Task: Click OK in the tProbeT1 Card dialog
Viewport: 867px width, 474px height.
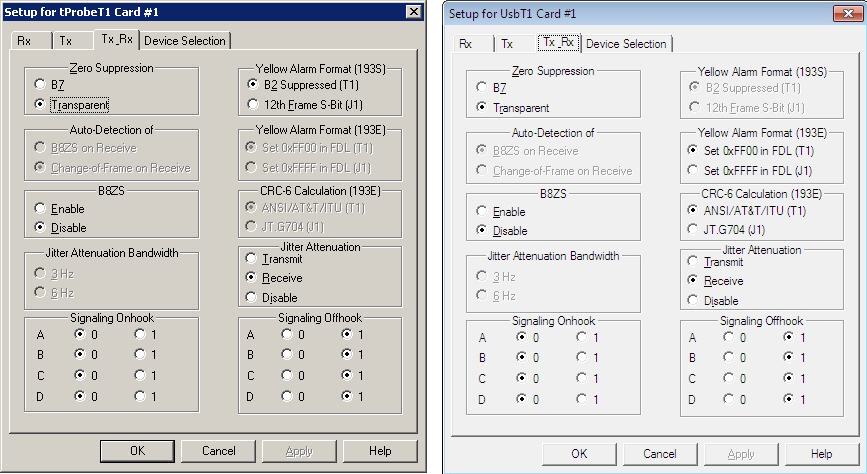Action: [137, 451]
